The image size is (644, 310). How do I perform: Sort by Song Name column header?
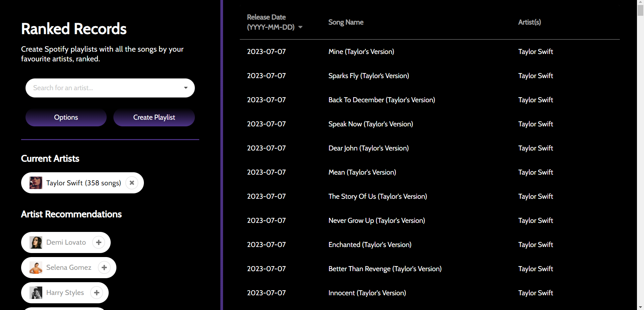[x=346, y=22]
